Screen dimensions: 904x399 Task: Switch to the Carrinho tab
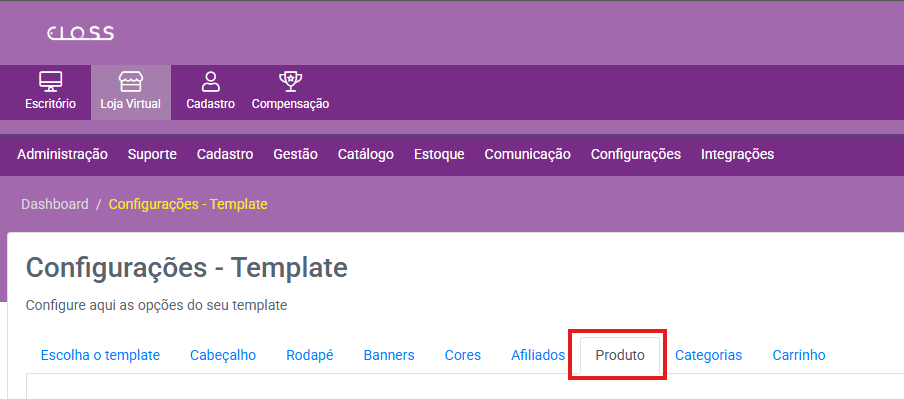click(799, 355)
